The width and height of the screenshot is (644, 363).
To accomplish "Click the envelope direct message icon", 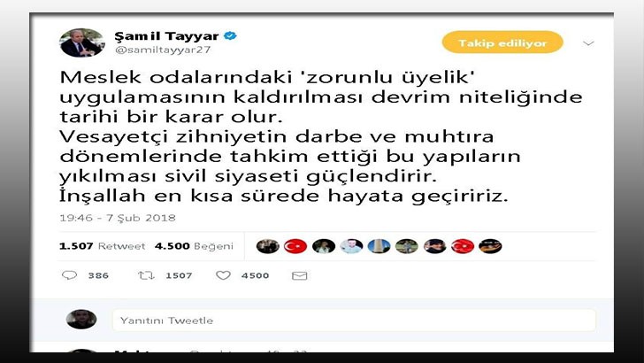I will 299,276.
